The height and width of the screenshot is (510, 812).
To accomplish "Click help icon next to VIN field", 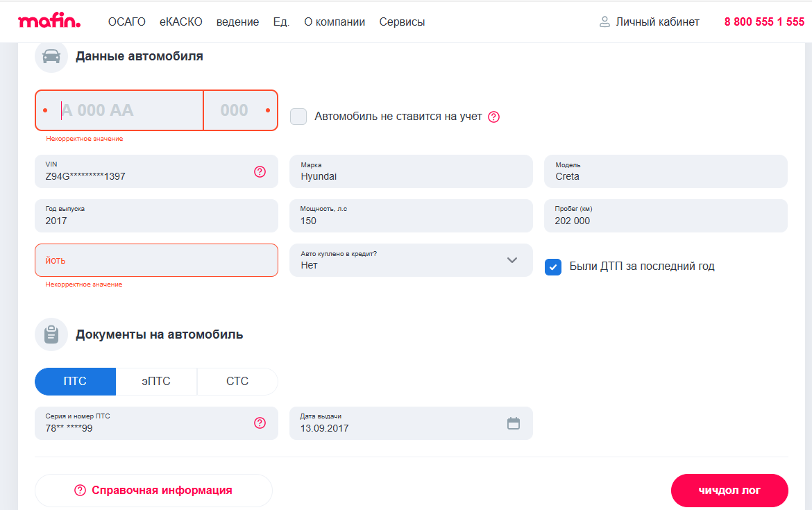I will pyautogui.click(x=260, y=171).
